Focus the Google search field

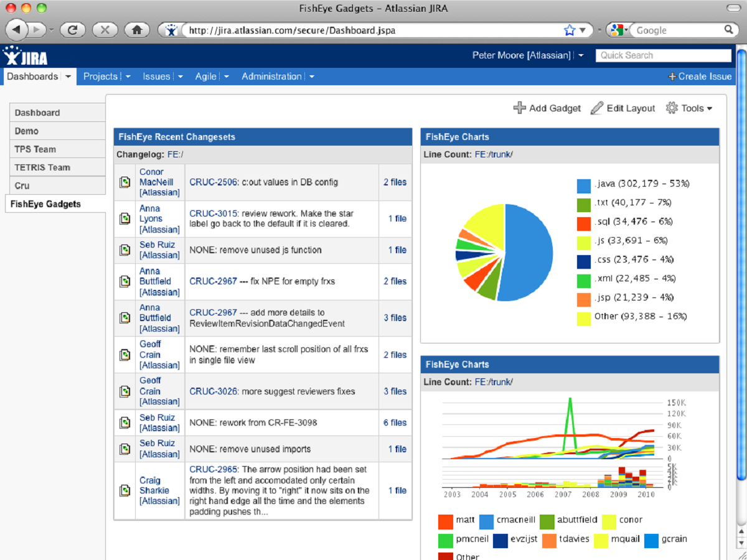pos(677,30)
